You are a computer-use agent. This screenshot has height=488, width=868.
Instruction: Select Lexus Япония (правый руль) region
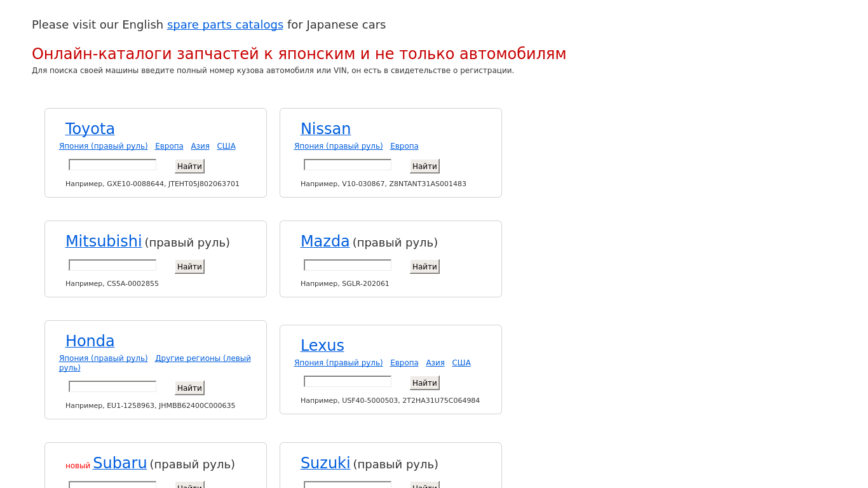(x=339, y=363)
